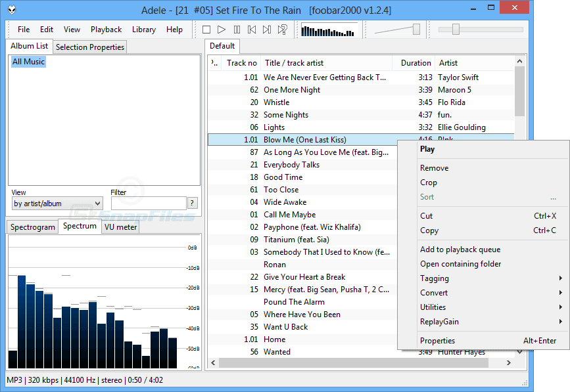Screen dimensions: 570x392
Task: Sort by Track no column header
Action: click(x=241, y=63)
